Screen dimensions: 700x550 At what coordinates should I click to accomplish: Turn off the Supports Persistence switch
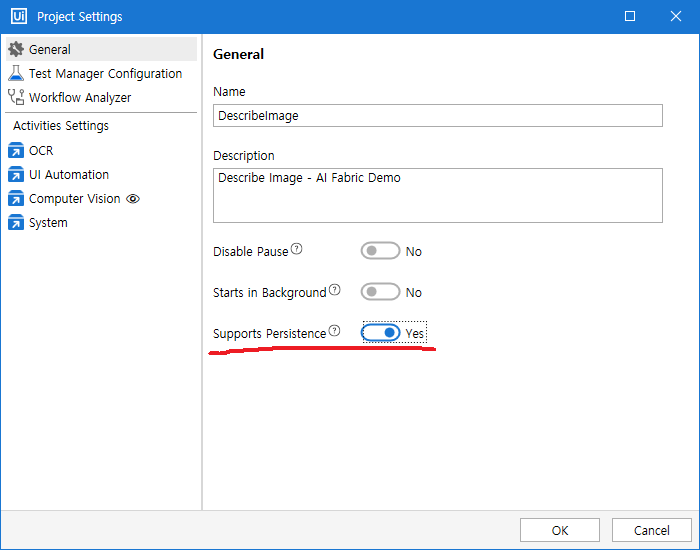(x=381, y=332)
